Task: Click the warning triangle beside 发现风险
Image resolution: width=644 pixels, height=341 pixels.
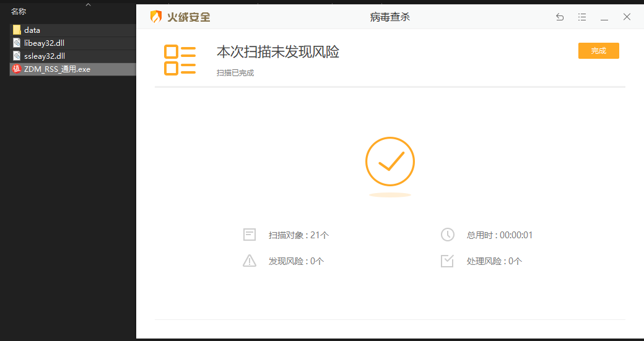Action: click(x=250, y=261)
